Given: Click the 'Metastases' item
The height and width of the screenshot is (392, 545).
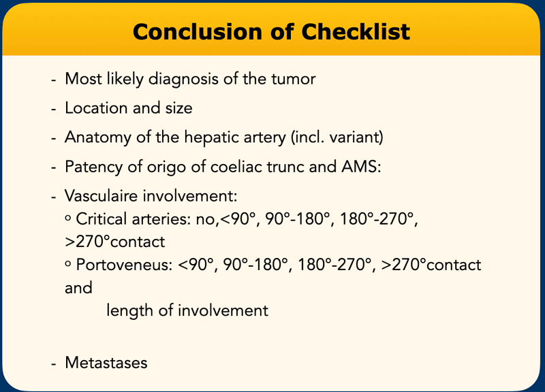Looking at the screenshot, I should (106, 363).
